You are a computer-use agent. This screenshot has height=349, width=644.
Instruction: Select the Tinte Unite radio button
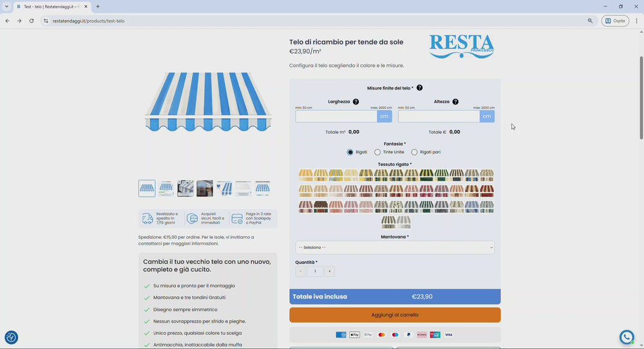pyautogui.click(x=377, y=152)
